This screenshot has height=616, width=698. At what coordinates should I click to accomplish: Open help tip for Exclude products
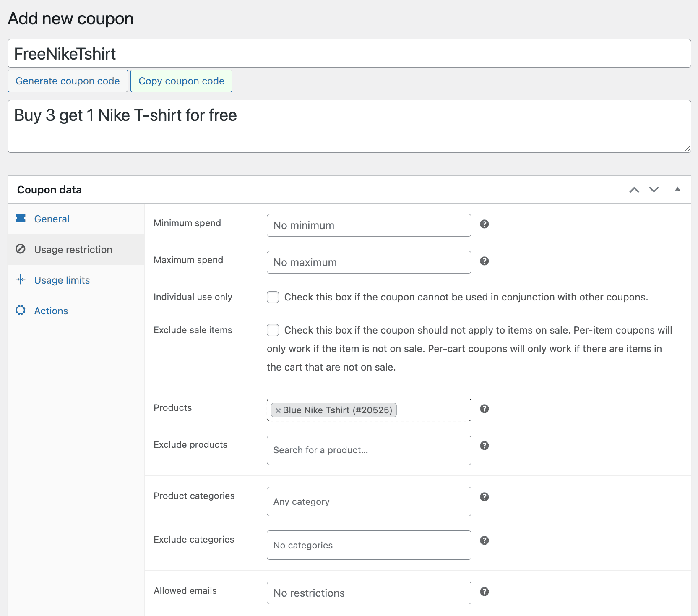coord(484,446)
